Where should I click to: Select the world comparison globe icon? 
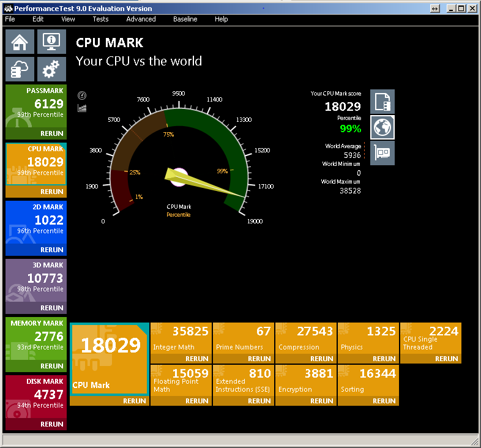click(x=382, y=127)
